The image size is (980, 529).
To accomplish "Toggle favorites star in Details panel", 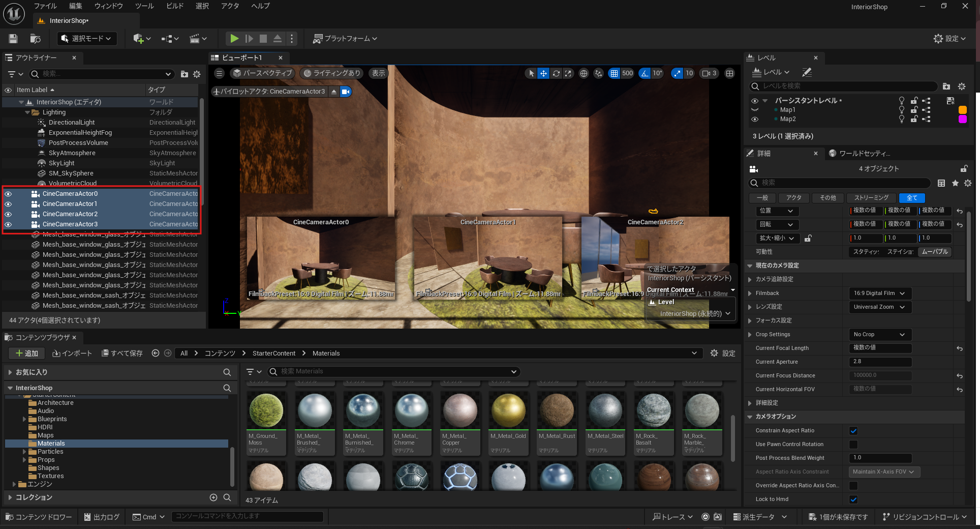I will click(955, 183).
